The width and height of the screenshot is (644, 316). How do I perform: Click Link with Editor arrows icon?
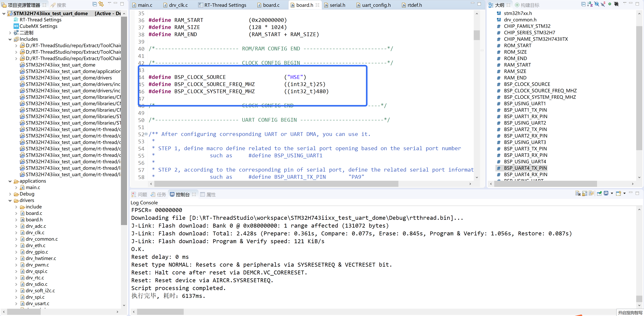(101, 4)
